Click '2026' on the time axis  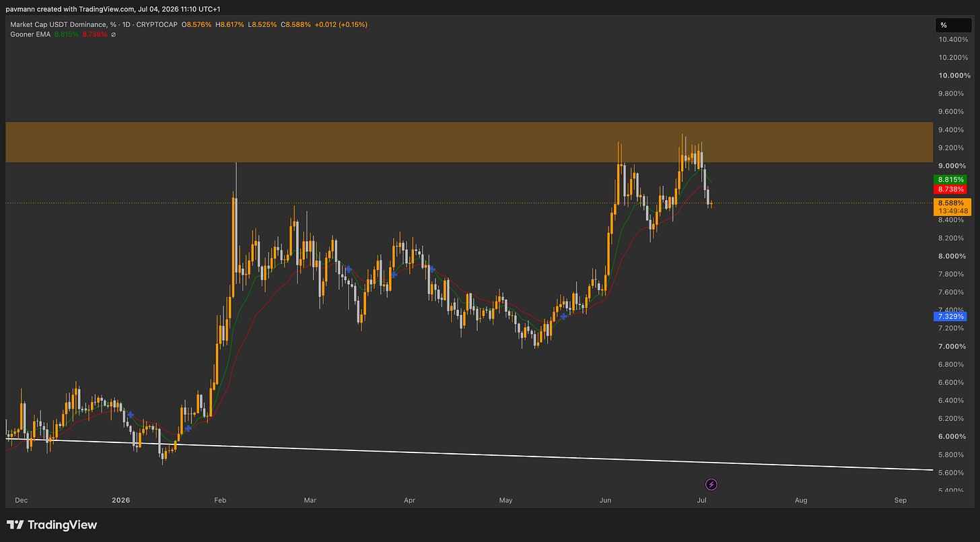coord(121,500)
